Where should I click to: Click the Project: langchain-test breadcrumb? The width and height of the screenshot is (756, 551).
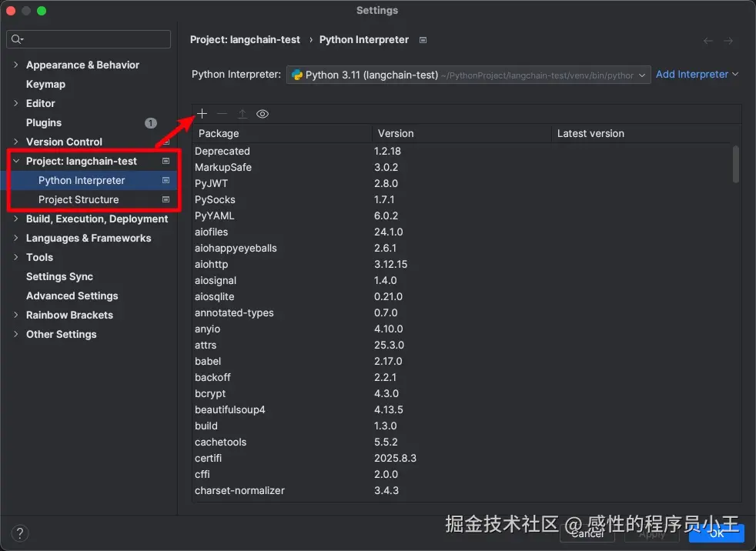coord(245,40)
